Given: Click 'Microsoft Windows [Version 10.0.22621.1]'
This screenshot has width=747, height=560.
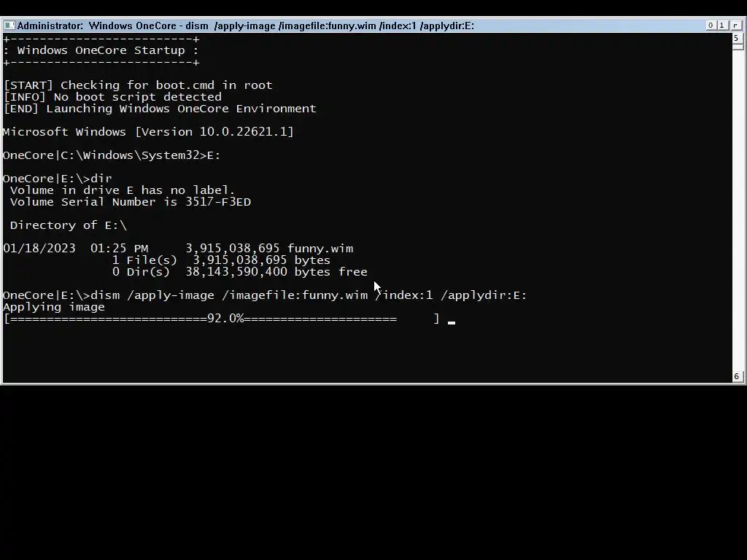Looking at the screenshot, I should click(148, 132).
